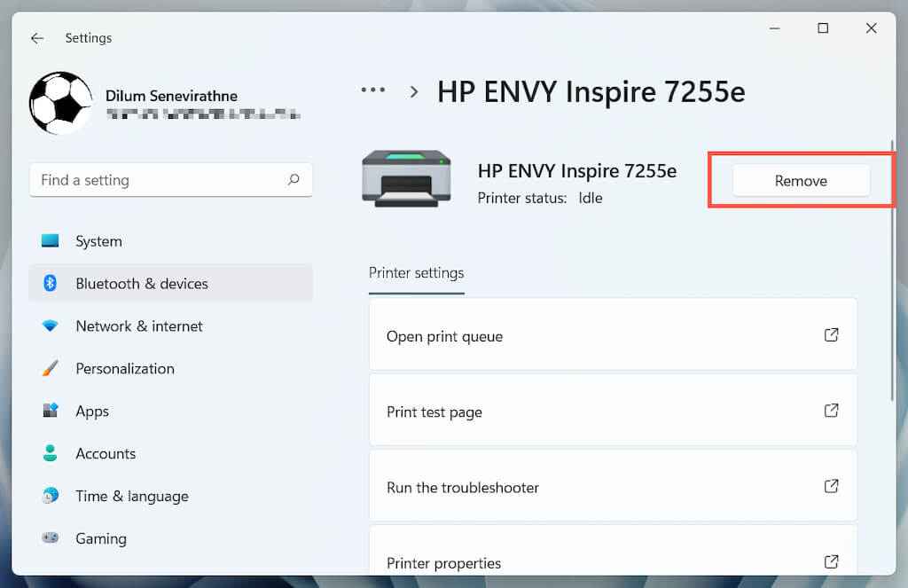The image size is (908, 588).
Task: Open the Dilum Senevirathne account name
Action: (171, 96)
